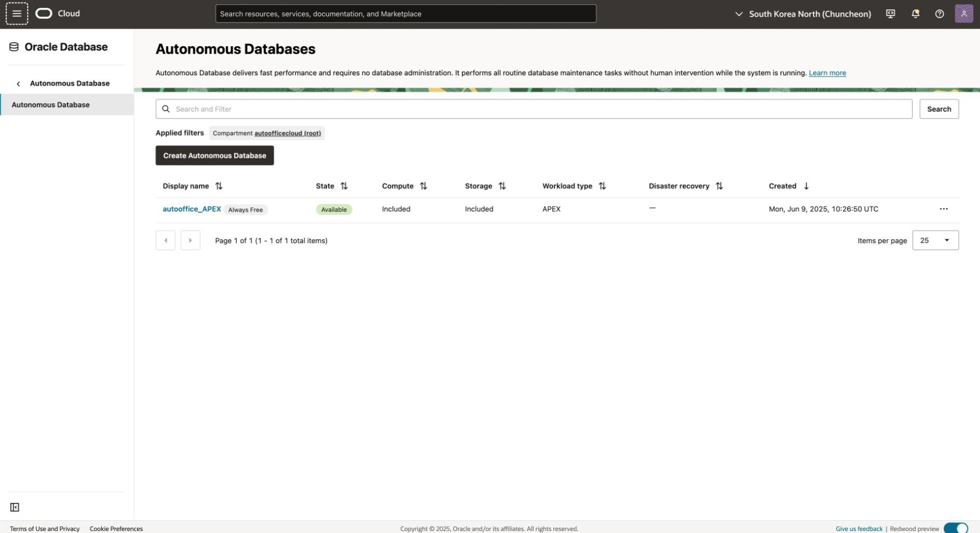Click the Compute 'Included' cell
Screen dimensions: 980x533
point(396,209)
